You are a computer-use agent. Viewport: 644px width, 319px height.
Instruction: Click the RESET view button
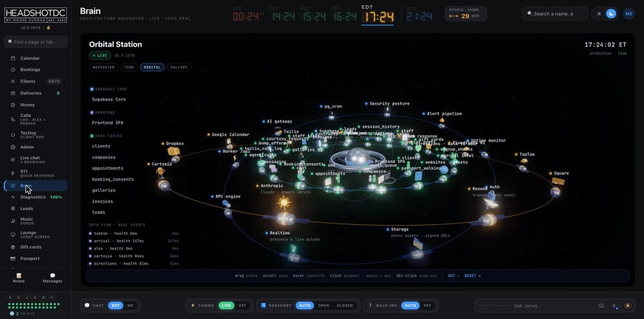pos(473,276)
